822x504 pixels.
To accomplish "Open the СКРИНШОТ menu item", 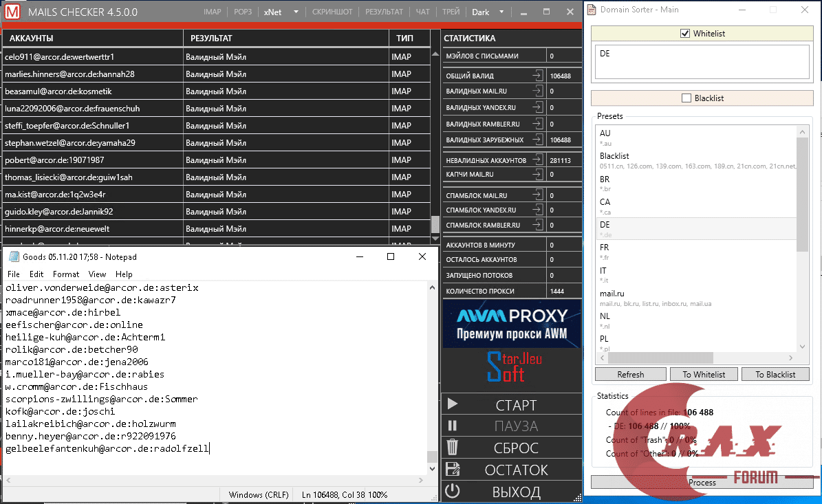I will pos(332,12).
